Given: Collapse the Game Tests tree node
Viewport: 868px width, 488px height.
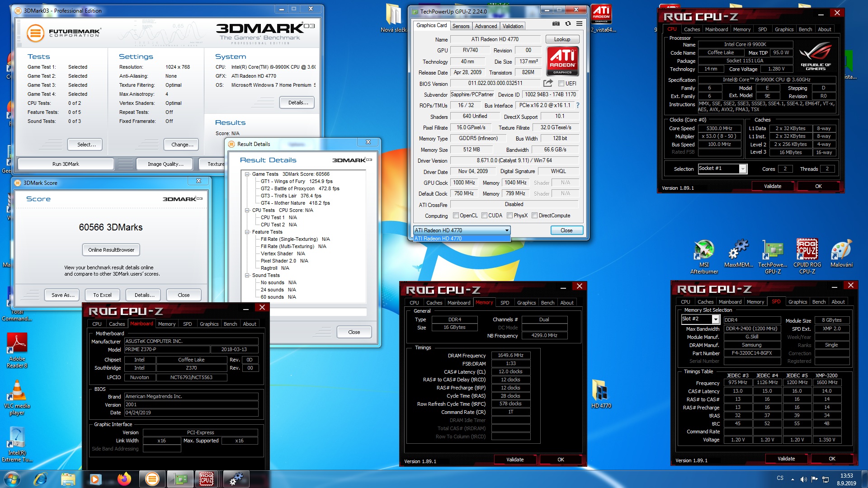Looking at the screenshot, I should coord(247,174).
